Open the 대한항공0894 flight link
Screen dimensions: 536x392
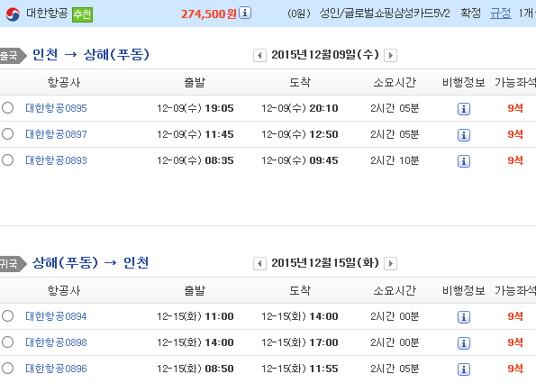click(56, 316)
